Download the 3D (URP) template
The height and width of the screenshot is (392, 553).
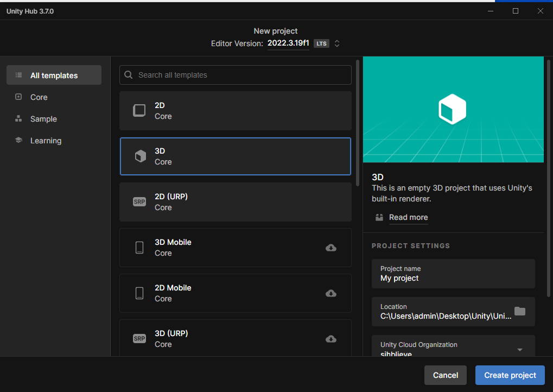(331, 339)
